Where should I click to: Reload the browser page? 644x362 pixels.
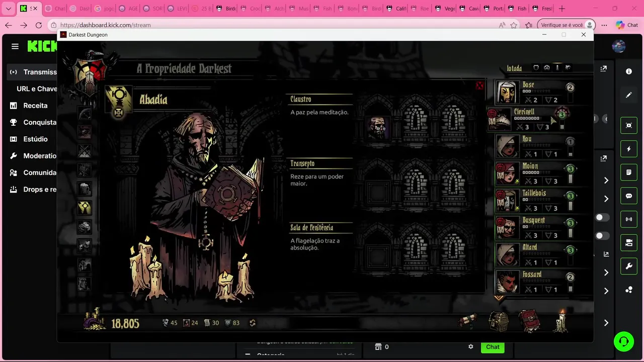coord(39,25)
